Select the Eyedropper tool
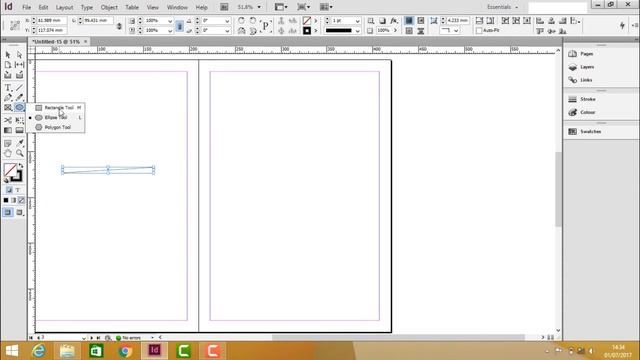The width and height of the screenshot is (640, 360). point(19,143)
